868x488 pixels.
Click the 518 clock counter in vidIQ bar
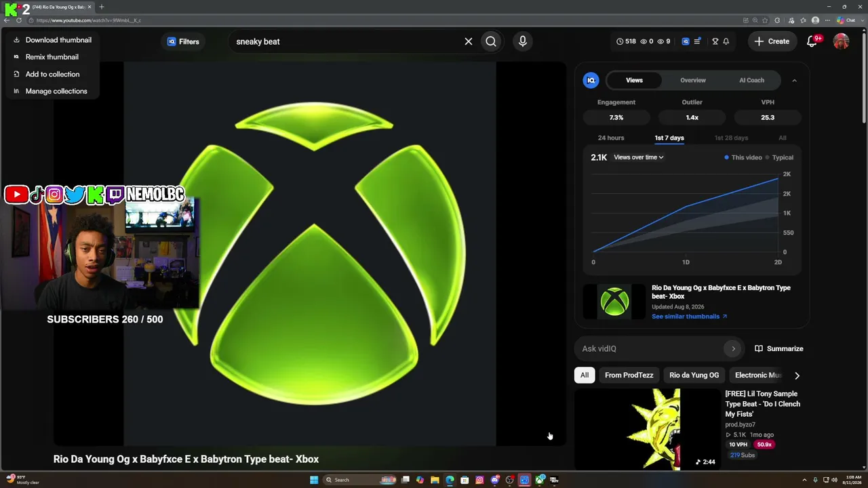tap(626, 41)
